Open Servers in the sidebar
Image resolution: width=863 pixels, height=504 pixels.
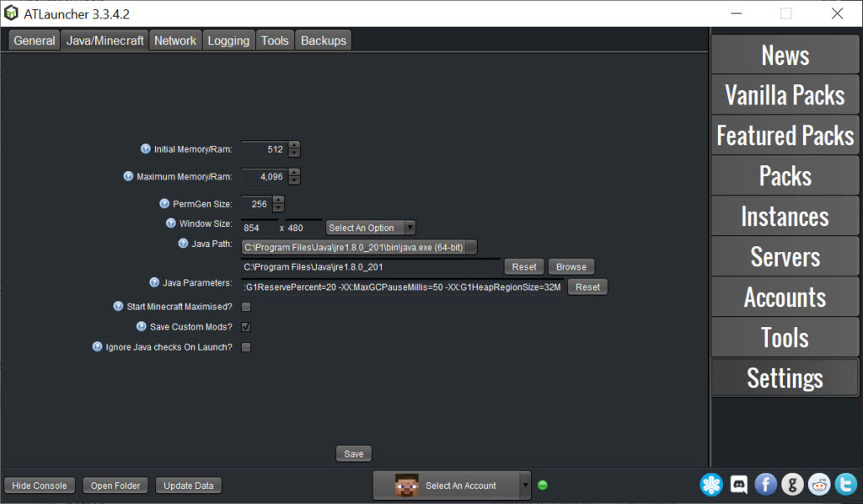tap(785, 256)
